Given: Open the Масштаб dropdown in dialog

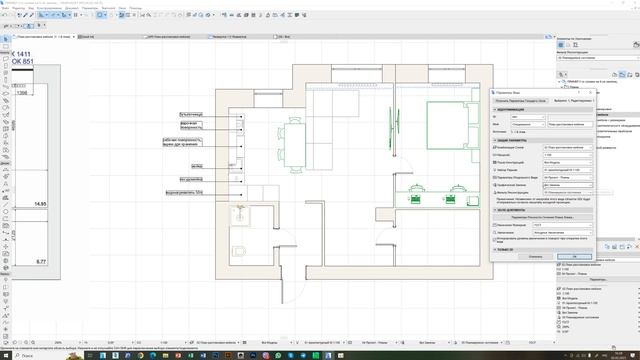Looking at the screenshot, I should point(567,155).
